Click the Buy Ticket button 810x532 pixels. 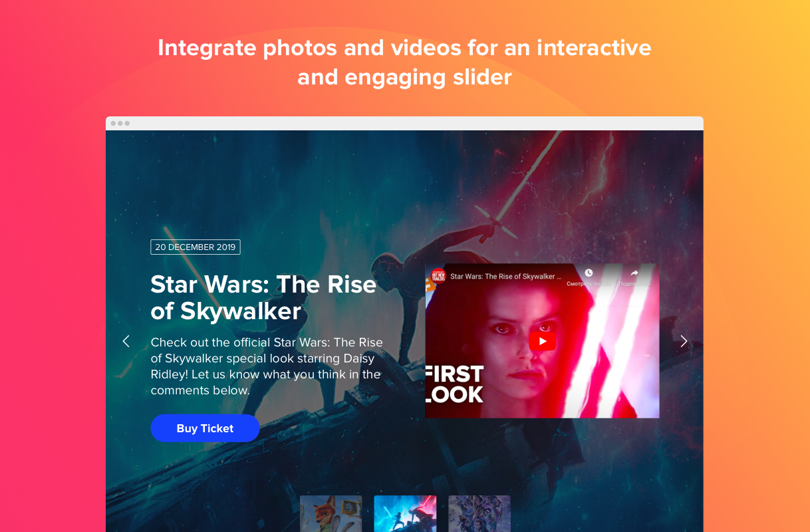205,428
